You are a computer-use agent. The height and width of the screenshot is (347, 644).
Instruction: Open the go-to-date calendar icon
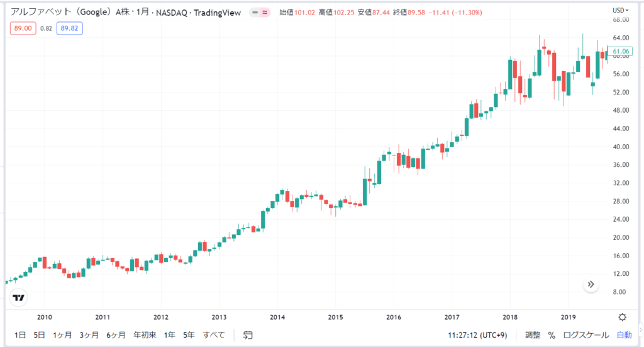coord(248,335)
